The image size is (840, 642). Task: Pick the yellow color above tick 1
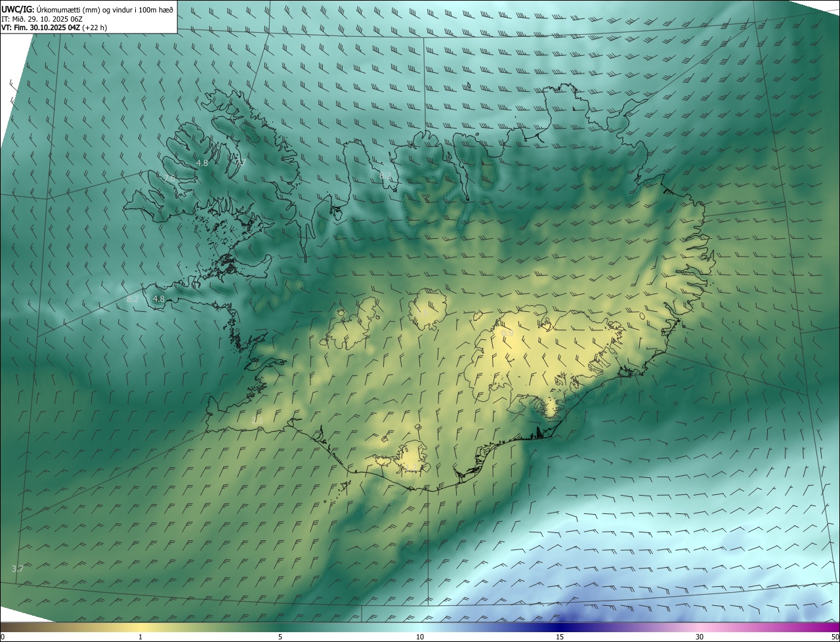[x=140, y=627]
